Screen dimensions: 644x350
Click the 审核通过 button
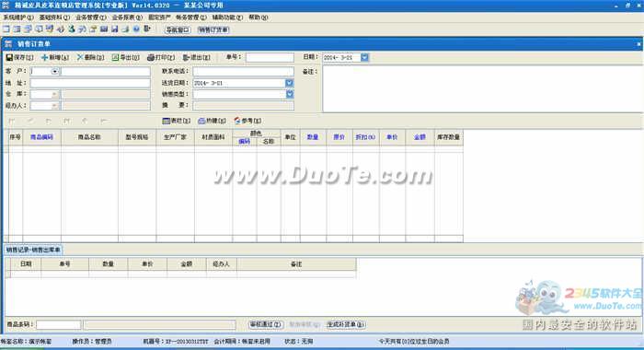pos(266,324)
